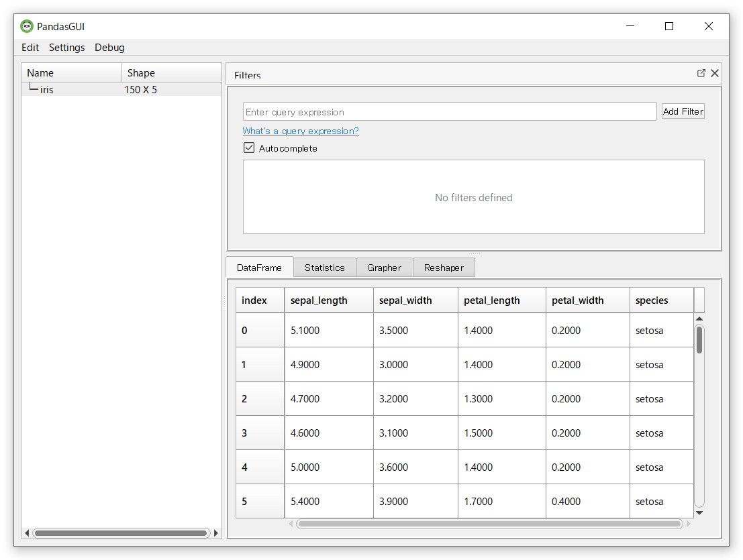Open the Debug menu
743x560 pixels.
pyautogui.click(x=109, y=48)
